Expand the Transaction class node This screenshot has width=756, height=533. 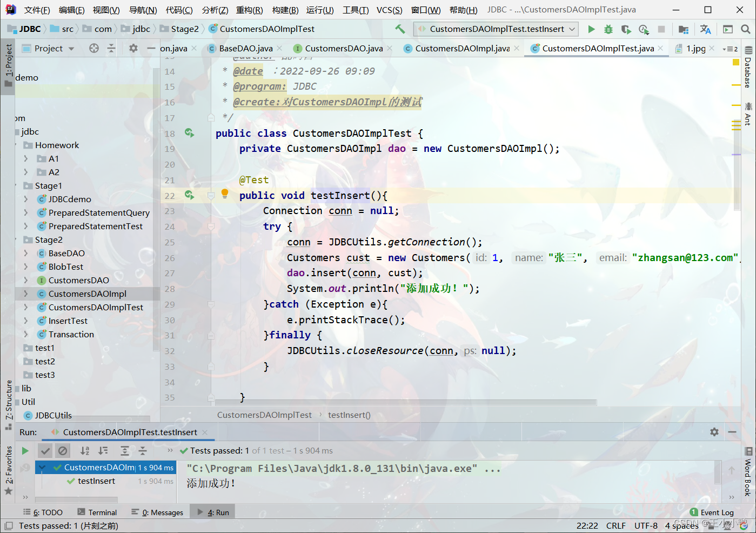(26, 334)
